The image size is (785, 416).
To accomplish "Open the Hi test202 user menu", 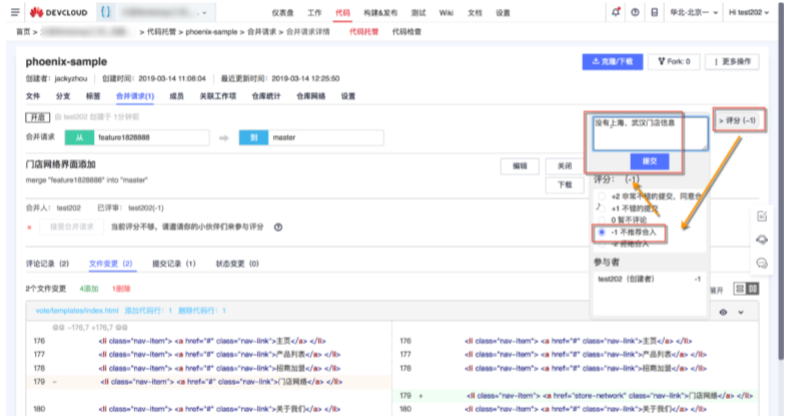I will [748, 13].
